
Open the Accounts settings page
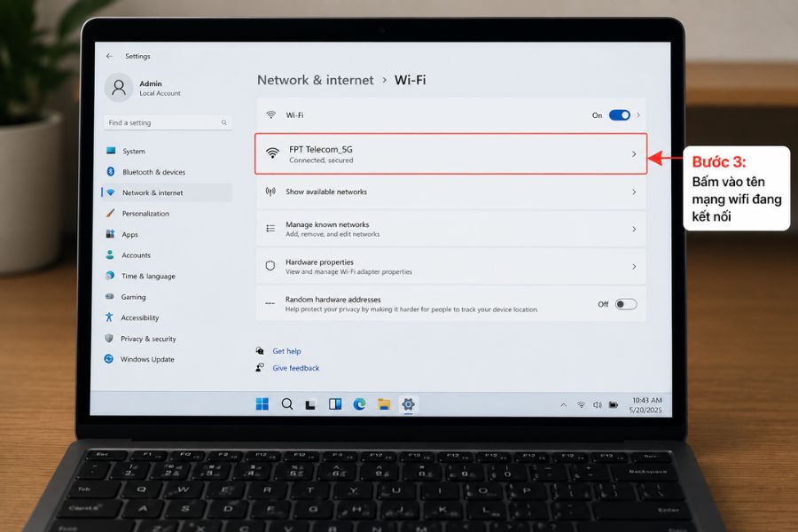point(167,255)
